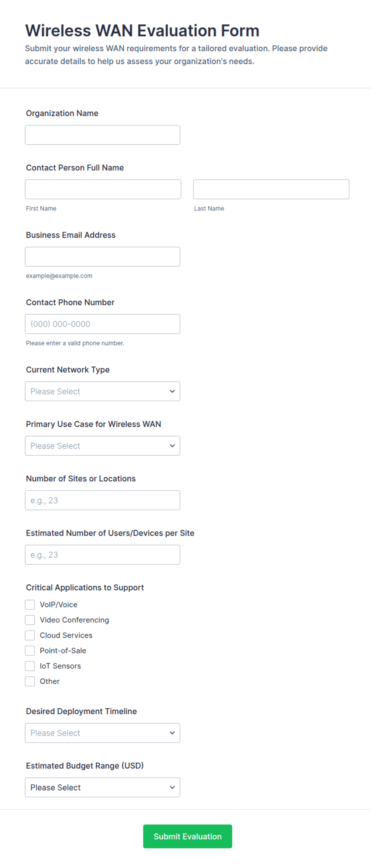
Task: Click the Contact Phone Number field
Action: 103,324
